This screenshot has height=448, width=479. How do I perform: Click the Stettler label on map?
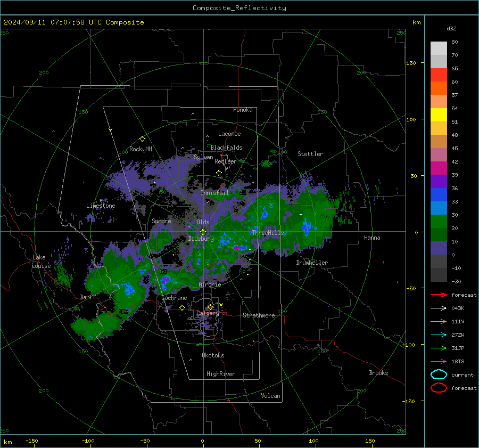click(310, 154)
